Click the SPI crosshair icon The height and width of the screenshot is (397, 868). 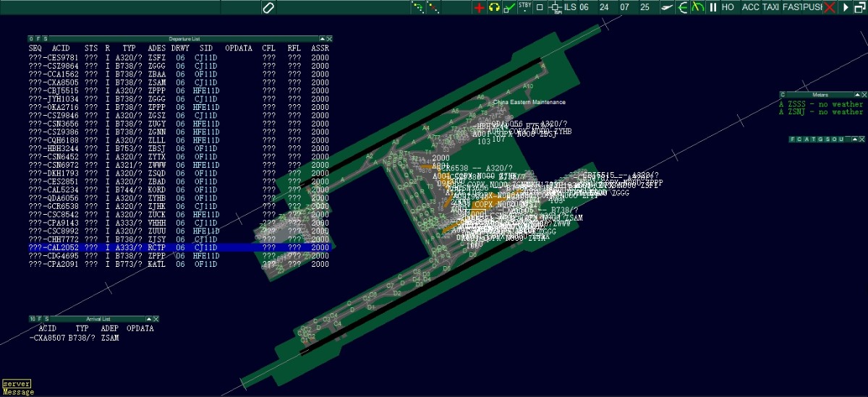556,7
